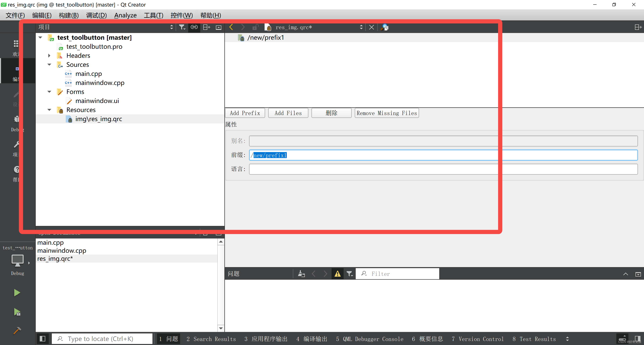
Task: Open the output panes more selector arrows
Action: point(567,339)
